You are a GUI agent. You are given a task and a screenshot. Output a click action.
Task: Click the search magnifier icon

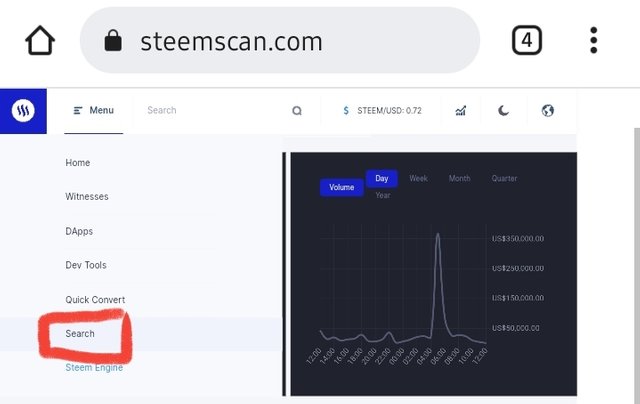coord(297,111)
